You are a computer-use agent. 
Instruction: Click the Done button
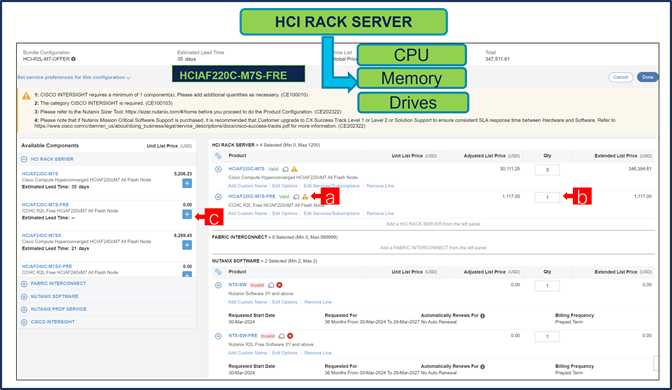(x=647, y=78)
